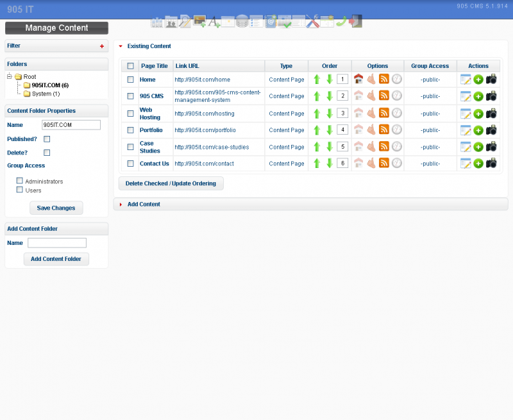The image size is (513, 420).
Task: Click camera icon in Contact Us row
Action: point(491,163)
